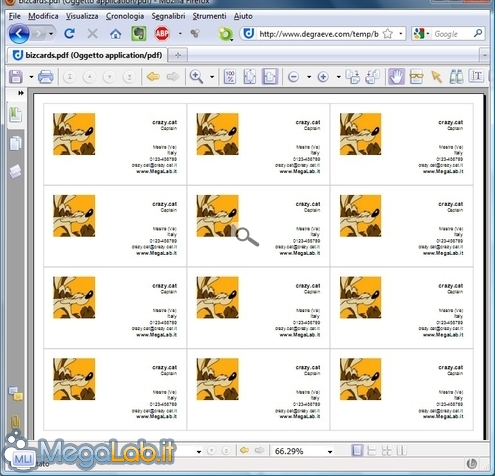Viewport: 495px width, 476px height.
Task: Click the Evernote elephant toolbar icon
Action: [139, 33]
